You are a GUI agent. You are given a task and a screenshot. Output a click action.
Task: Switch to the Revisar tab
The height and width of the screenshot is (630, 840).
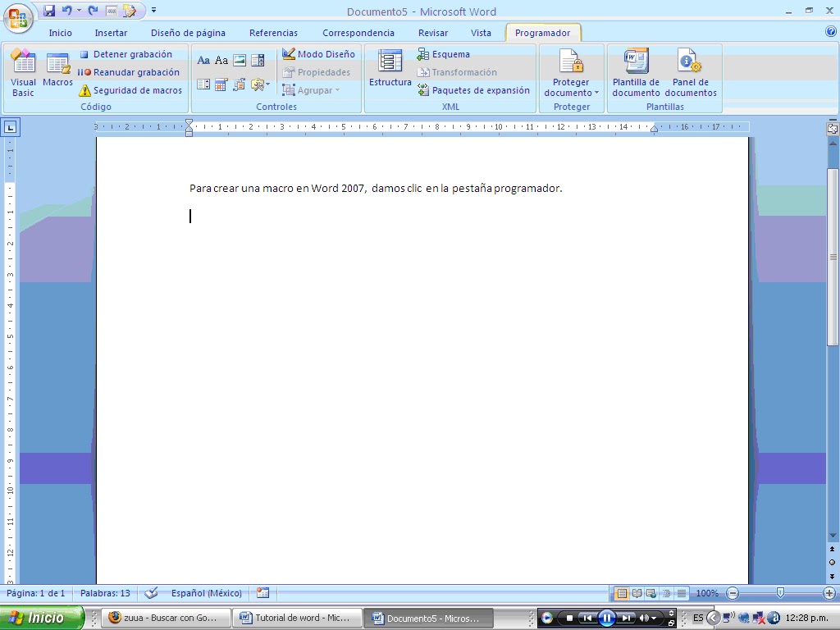click(x=432, y=33)
